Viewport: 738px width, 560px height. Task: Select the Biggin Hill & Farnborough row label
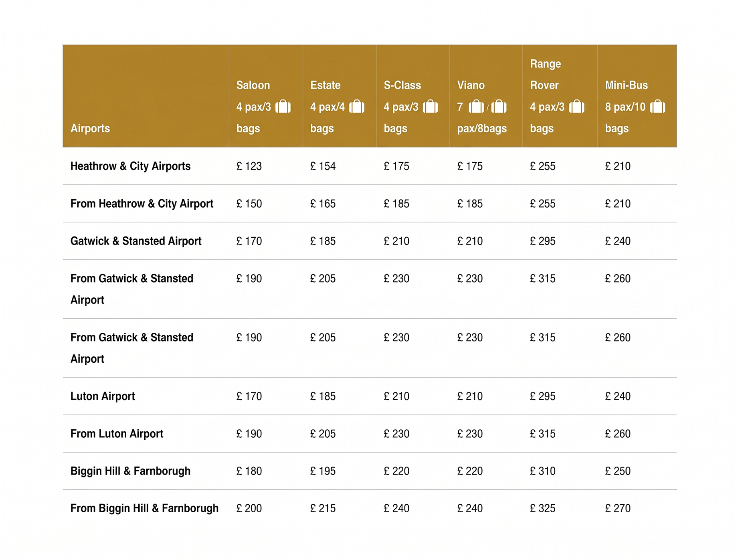[131, 471]
